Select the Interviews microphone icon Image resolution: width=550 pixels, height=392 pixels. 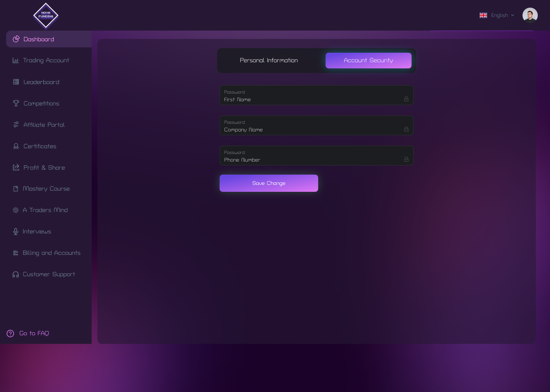(x=16, y=231)
